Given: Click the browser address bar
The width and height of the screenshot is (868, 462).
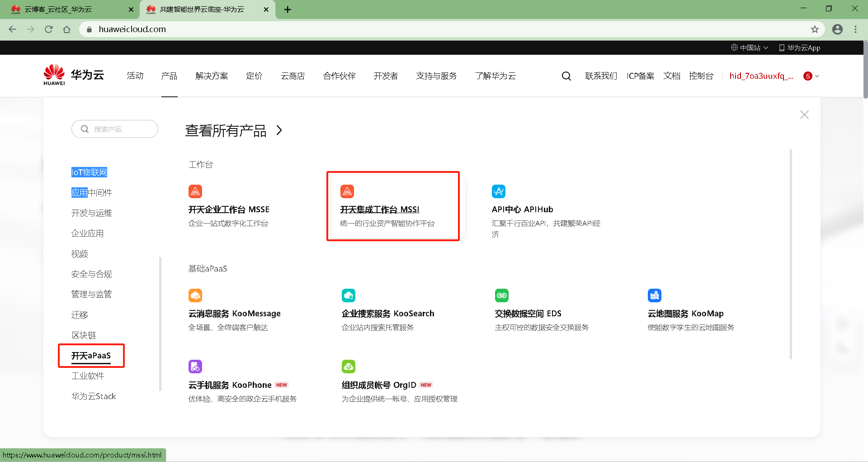Looking at the screenshot, I should coord(452,29).
